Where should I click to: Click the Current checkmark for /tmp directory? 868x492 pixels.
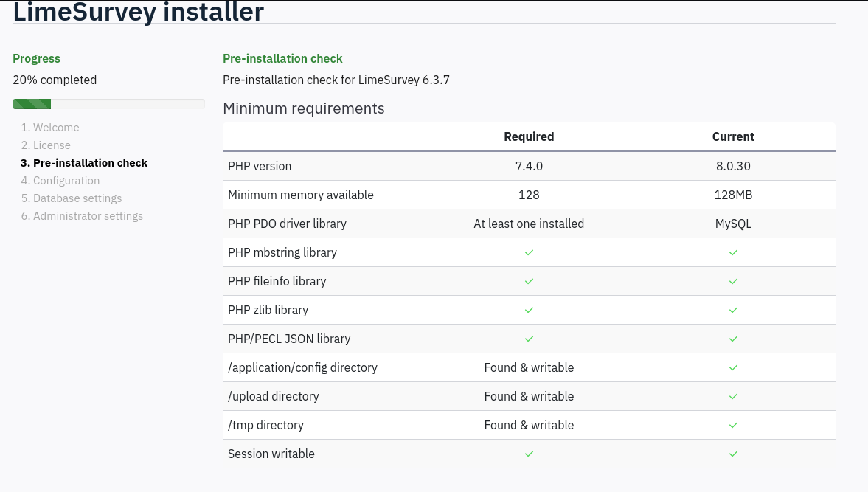(733, 425)
